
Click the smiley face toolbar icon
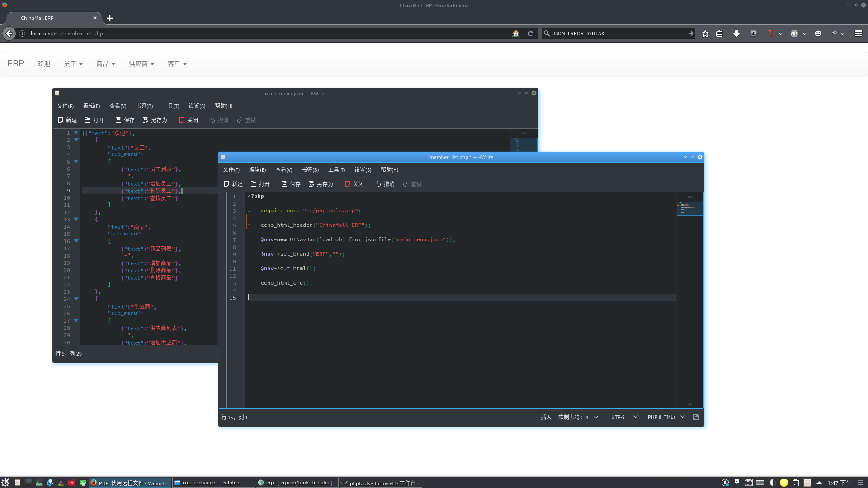[818, 33]
